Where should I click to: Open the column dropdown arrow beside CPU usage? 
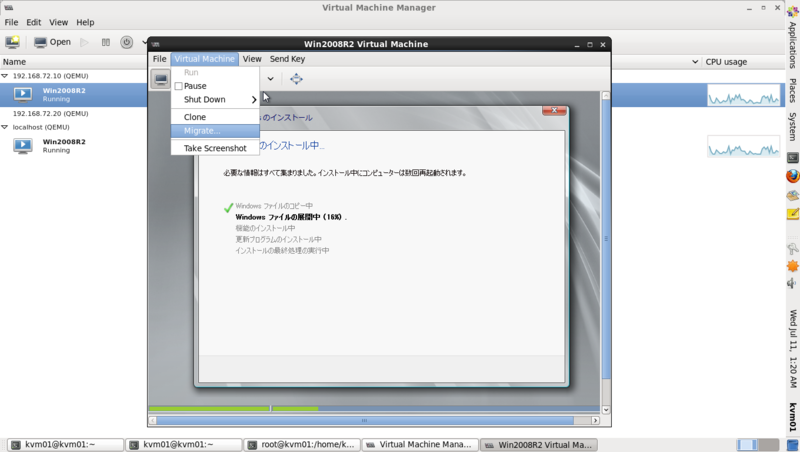tap(695, 62)
